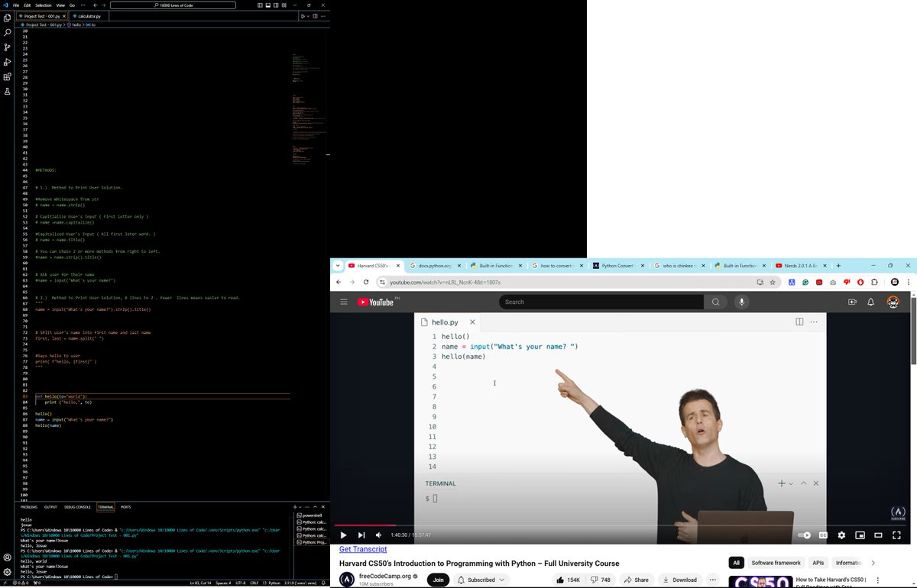Image resolution: width=917 pixels, height=588 pixels.
Task: Open video actions more ellipsis button
Action: tap(713, 580)
